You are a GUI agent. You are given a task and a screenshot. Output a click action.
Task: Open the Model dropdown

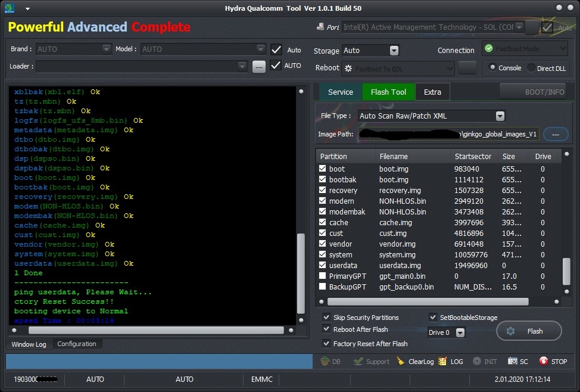[x=261, y=49]
